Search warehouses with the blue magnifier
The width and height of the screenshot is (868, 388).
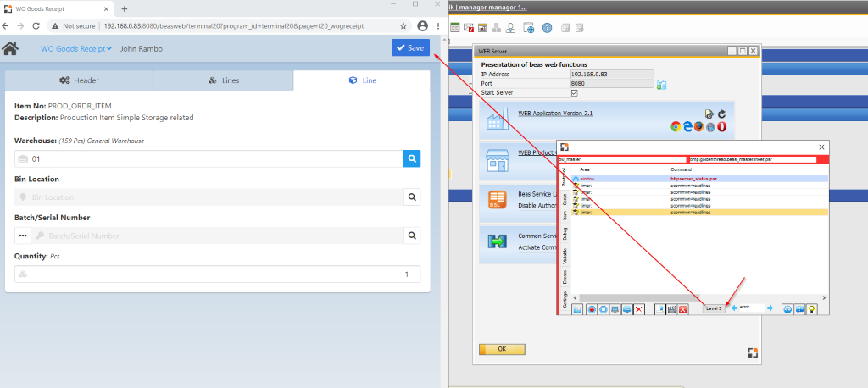[412, 159]
